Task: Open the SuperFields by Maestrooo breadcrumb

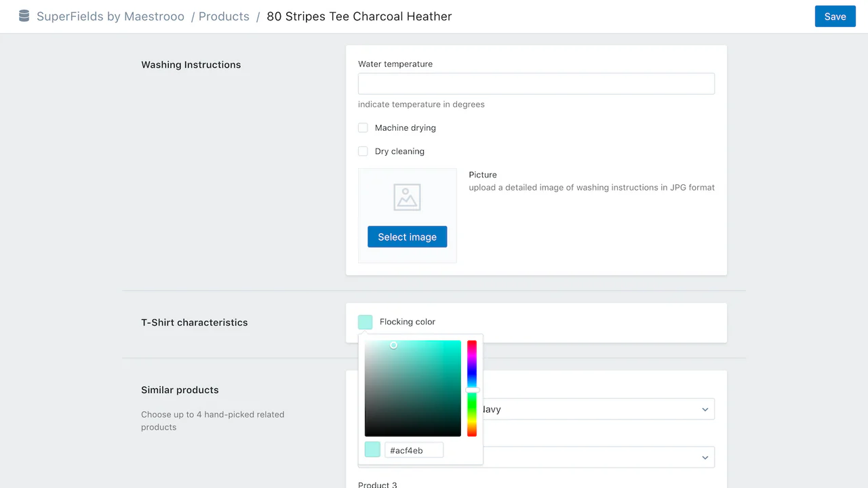Action: coord(111,16)
